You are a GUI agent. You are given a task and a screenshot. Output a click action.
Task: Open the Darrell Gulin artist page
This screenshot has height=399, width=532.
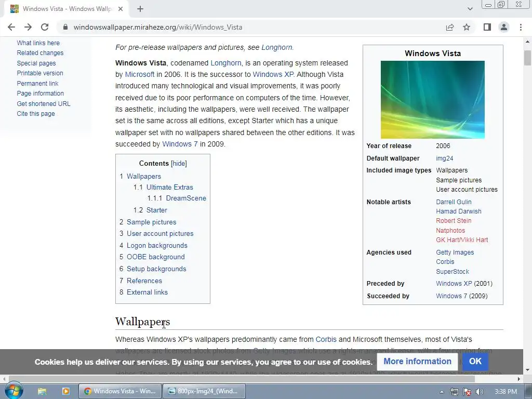(454, 202)
